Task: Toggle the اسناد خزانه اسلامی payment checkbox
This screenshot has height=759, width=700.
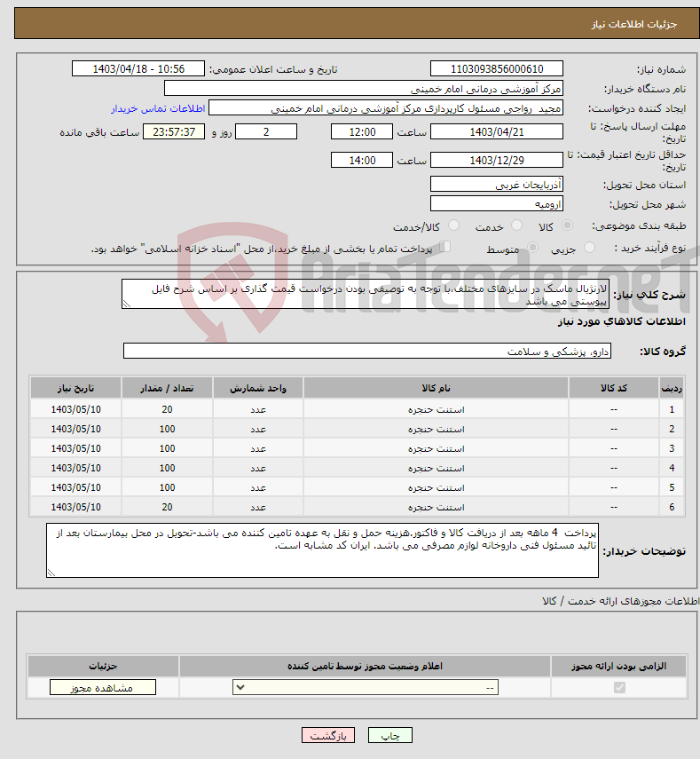Action: pyautogui.click(x=444, y=247)
